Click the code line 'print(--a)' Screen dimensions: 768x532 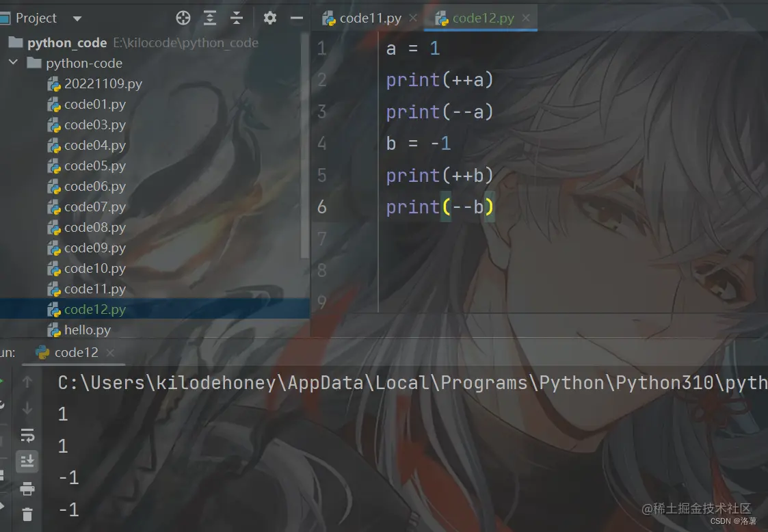tap(439, 112)
